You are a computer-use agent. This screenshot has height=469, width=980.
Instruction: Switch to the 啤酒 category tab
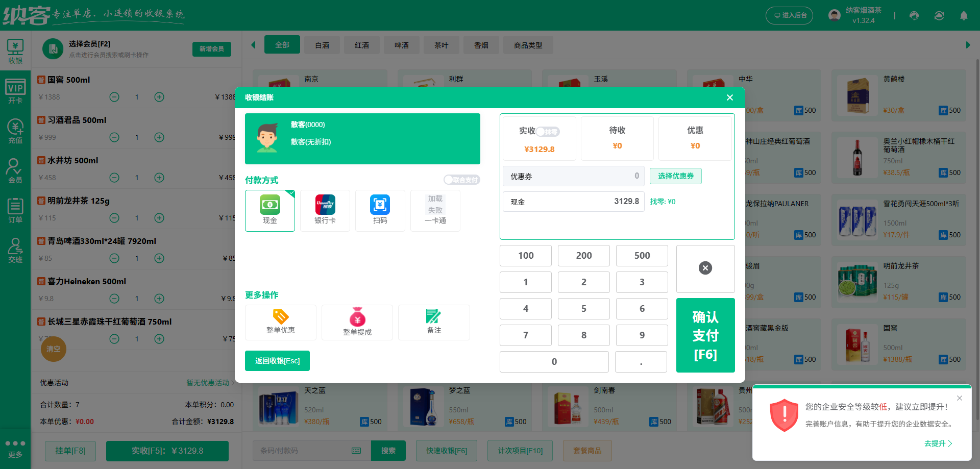pyautogui.click(x=401, y=45)
